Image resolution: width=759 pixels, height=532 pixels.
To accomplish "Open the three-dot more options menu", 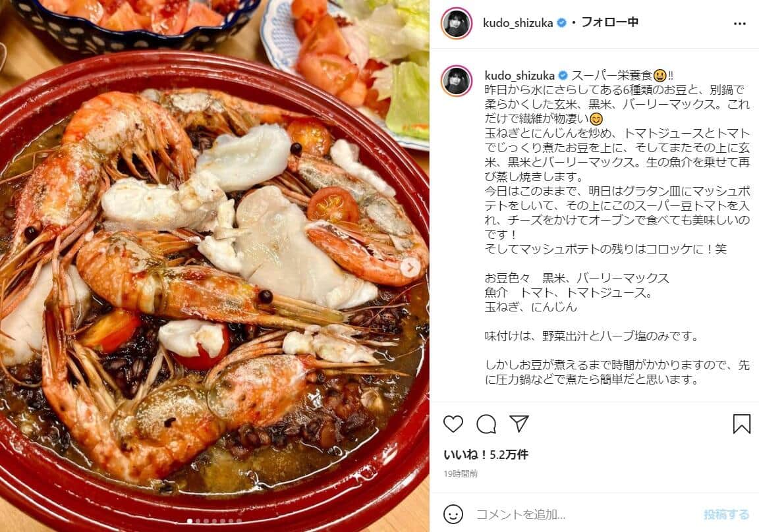I will click(740, 24).
